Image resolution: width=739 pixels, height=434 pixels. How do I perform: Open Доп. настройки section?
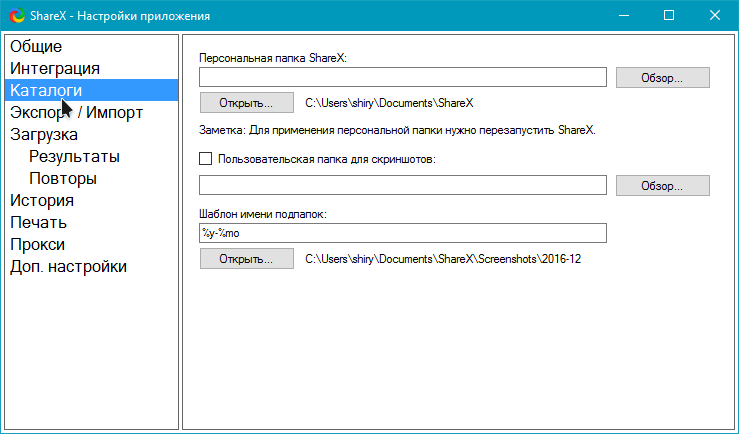(x=91, y=266)
